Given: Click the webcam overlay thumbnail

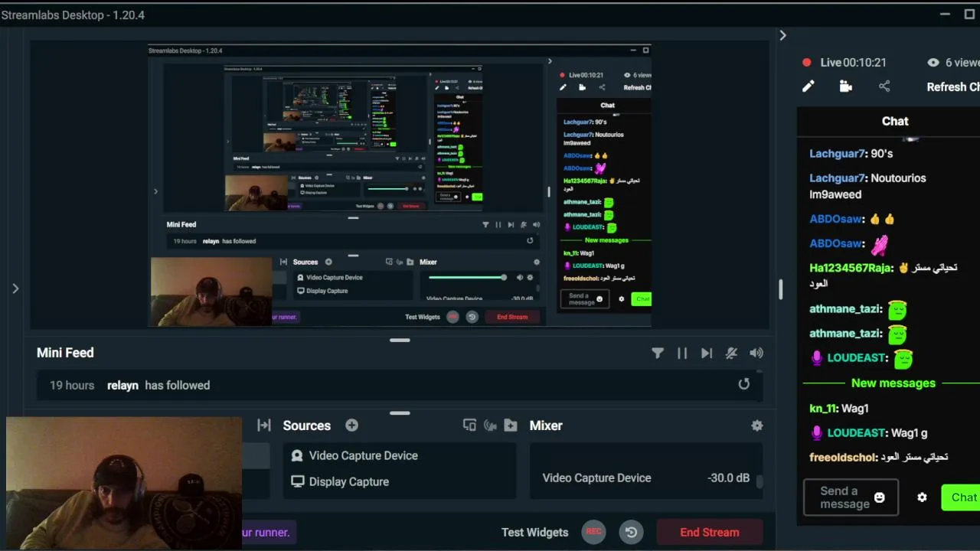Looking at the screenshot, I should [124, 484].
